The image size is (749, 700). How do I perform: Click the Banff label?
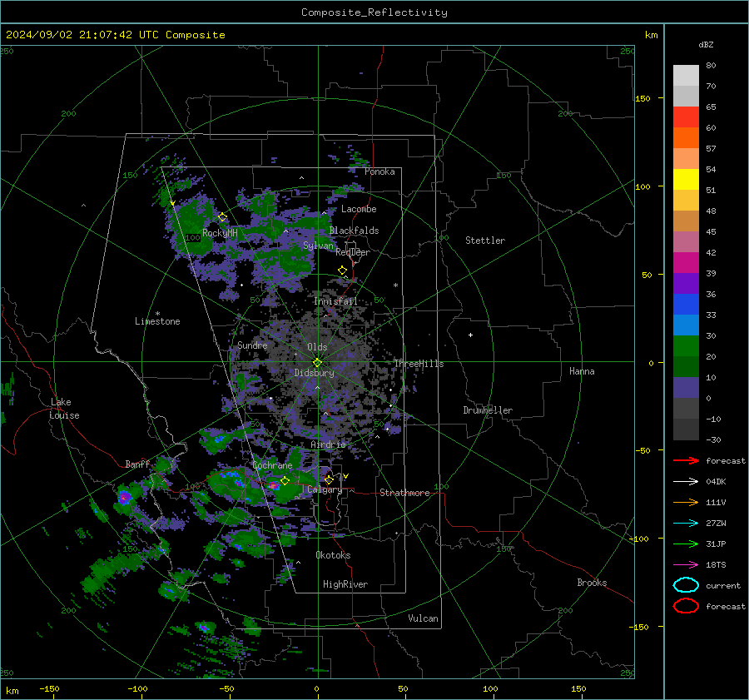pos(137,464)
